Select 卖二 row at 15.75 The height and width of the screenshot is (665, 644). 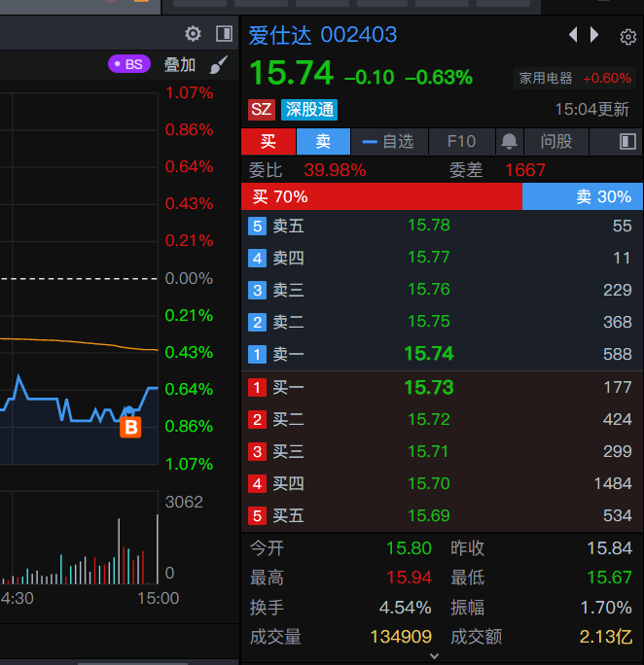[442, 323]
